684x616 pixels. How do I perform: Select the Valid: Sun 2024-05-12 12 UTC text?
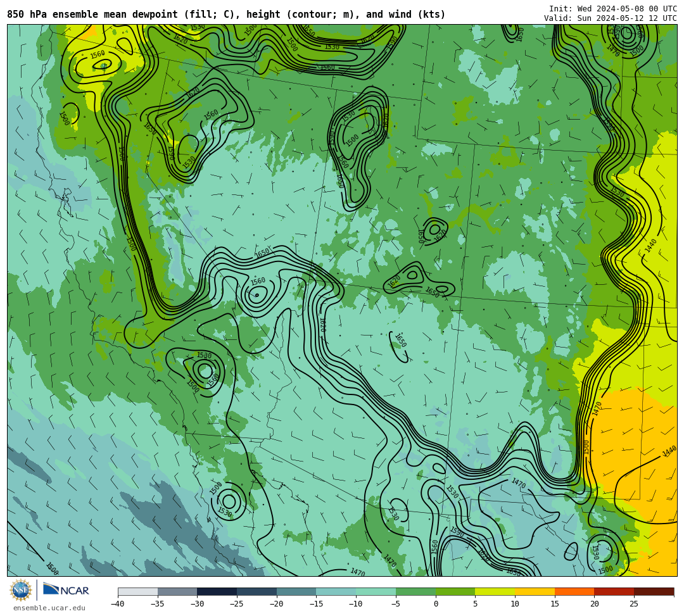click(x=611, y=18)
